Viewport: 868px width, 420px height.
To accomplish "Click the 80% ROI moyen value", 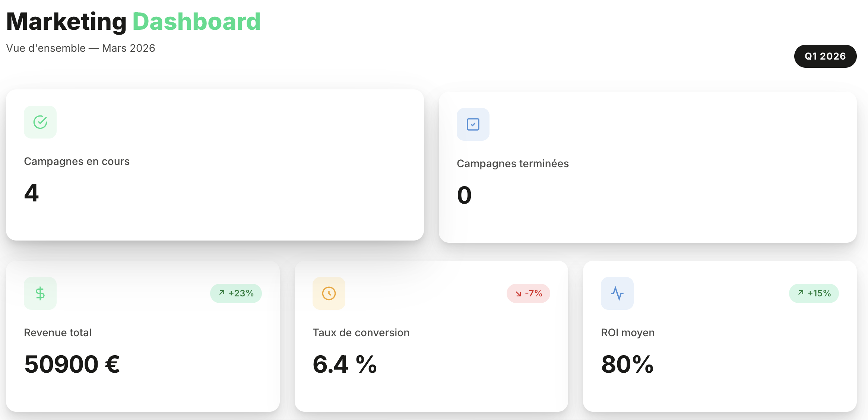I will click(627, 364).
